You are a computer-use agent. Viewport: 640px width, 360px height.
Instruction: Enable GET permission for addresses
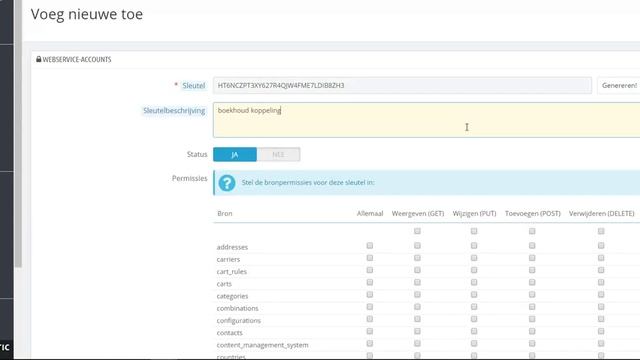point(417,245)
